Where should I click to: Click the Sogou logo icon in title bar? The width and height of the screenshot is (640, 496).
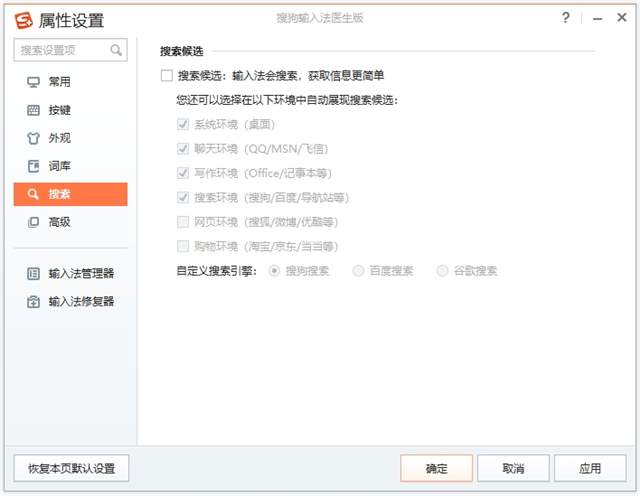point(24,20)
